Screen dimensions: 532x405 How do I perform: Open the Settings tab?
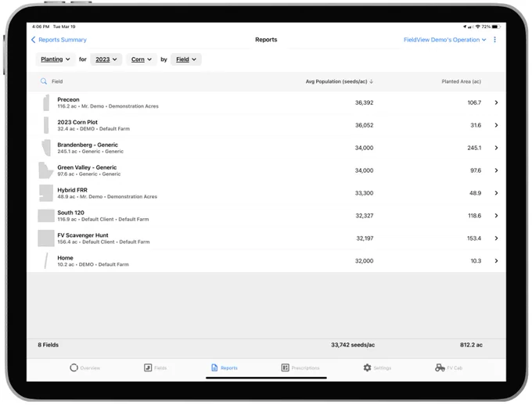pos(377,367)
